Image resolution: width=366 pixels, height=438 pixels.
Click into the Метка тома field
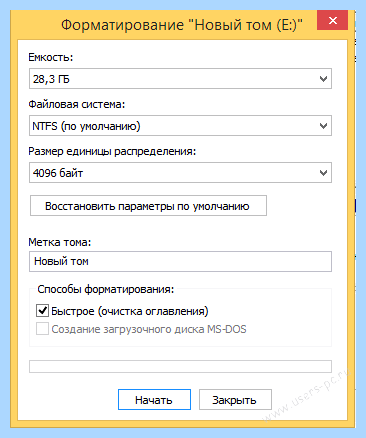180,261
